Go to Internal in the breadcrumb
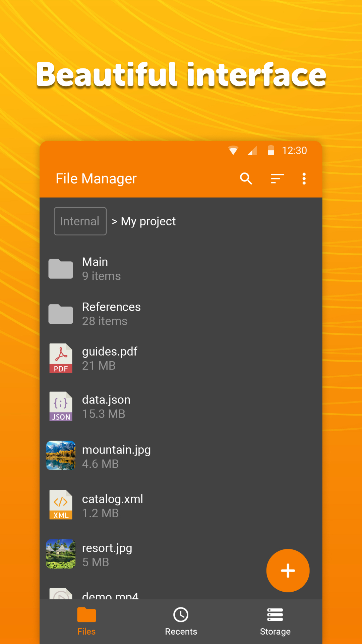The width and height of the screenshot is (362, 644). [x=80, y=221]
